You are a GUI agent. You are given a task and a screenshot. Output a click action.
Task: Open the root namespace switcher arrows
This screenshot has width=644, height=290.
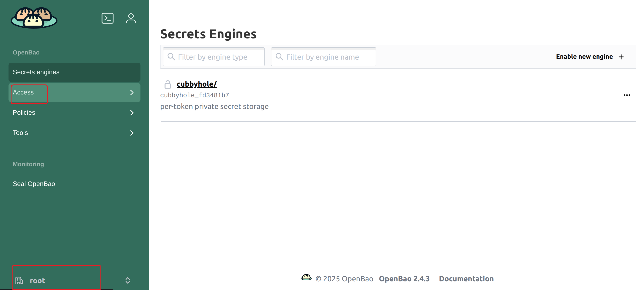127,280
